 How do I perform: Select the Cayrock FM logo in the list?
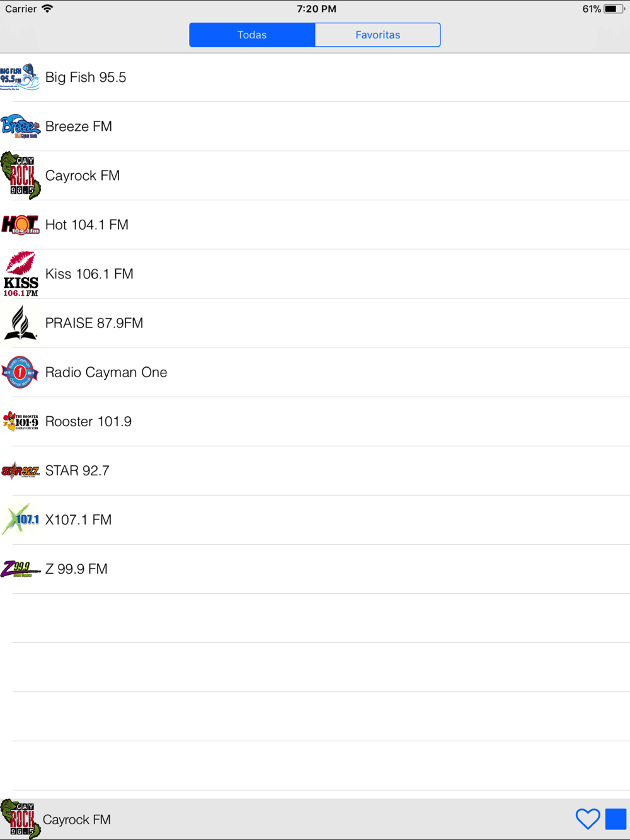pos(20,176)
